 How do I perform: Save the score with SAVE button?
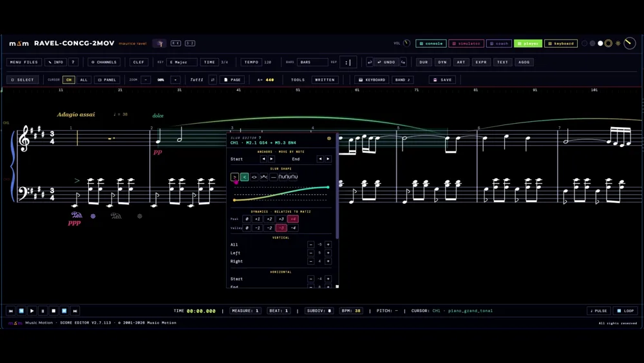pyautogui.click(x=442, y=80)
